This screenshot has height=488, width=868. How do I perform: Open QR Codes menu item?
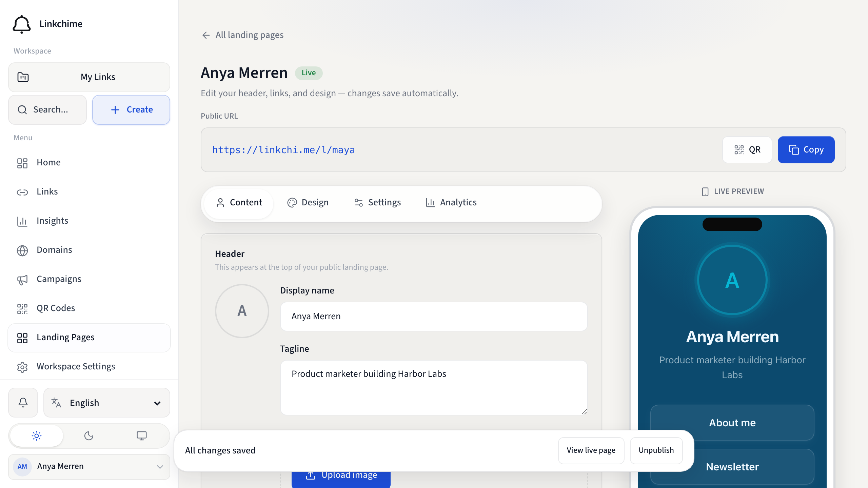[89, 308]
